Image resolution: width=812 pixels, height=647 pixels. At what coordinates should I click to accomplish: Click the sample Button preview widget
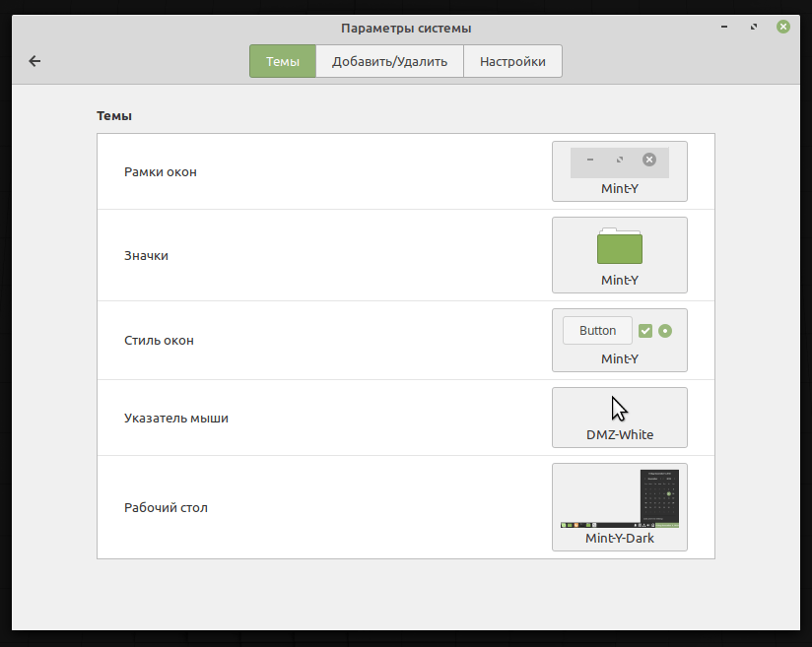click(x=597, y=330)
